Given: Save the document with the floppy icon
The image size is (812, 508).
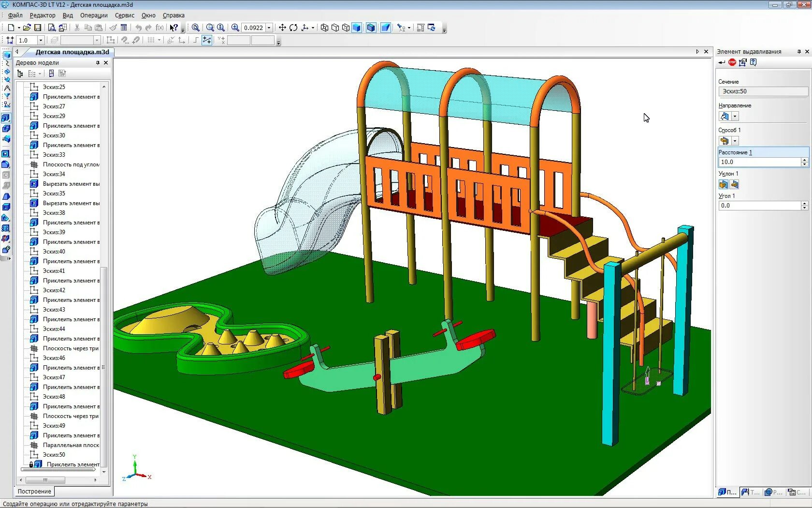Looking at the screenshot, I should 38,28.
